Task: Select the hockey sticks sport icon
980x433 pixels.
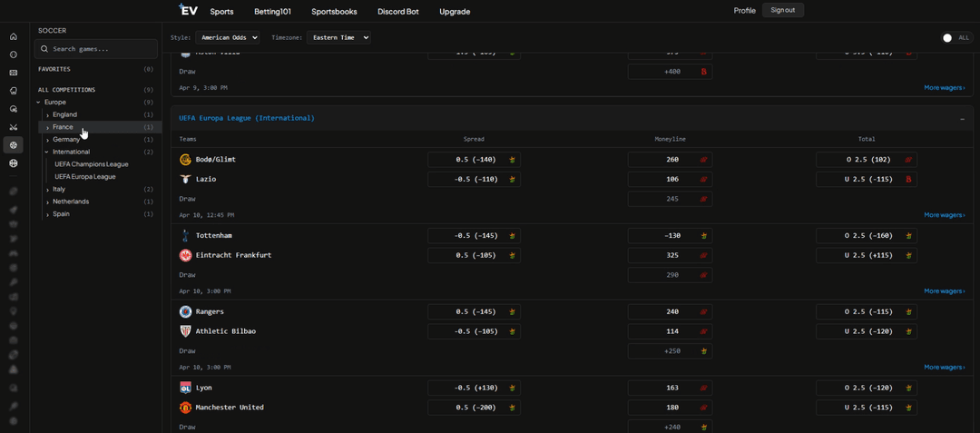Action: tap(13, 127)
